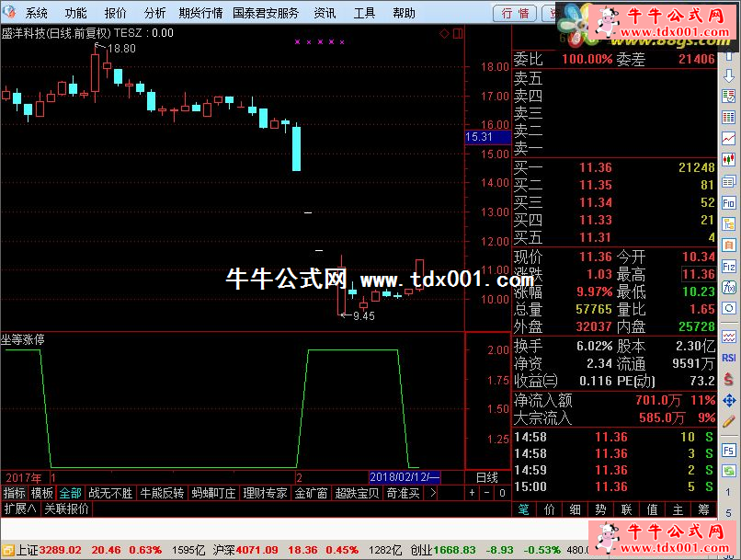This screenshot has height=560, width=741.
Task: Click the 关联报价 tab
Action: pos(66,509)
